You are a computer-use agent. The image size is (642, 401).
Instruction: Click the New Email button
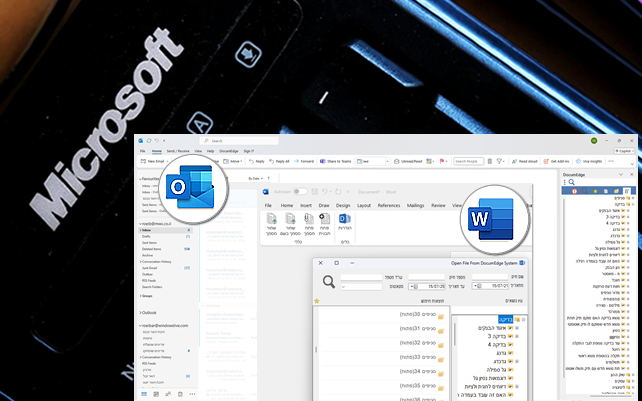(x=156, y=160)
